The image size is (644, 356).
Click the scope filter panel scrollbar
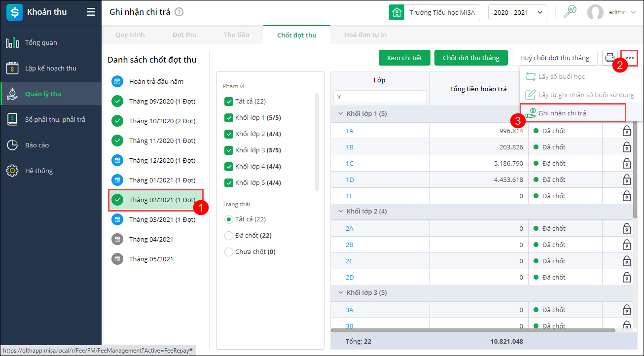coord(317,142)
